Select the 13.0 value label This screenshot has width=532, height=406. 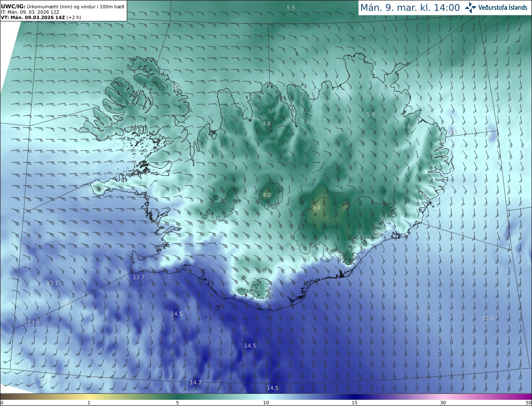pos(34,323)
